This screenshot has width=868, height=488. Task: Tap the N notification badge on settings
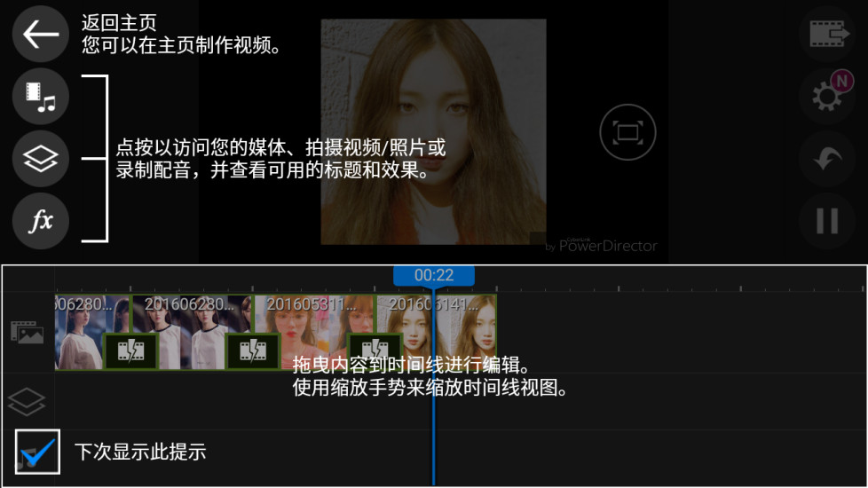point(842,82)
